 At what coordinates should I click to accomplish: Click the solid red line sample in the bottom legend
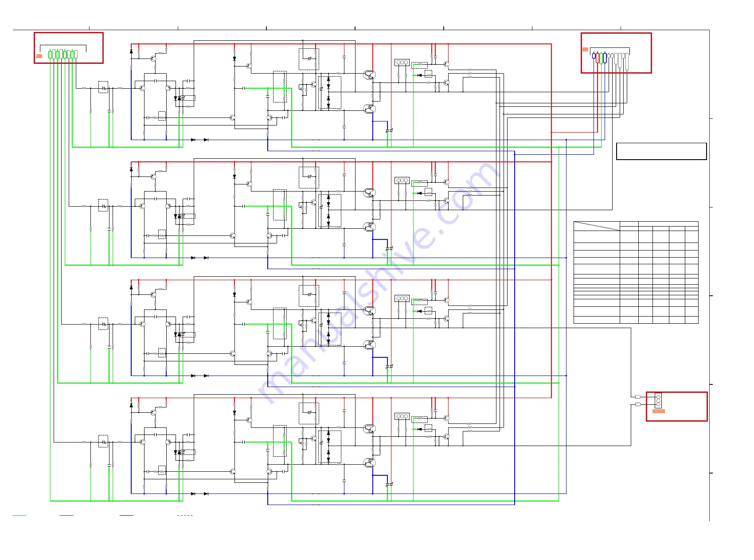[x=66, y=516]
